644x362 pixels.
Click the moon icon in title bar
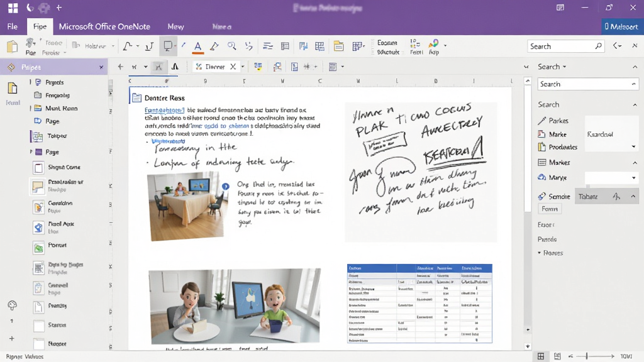(x=30, y=8)
